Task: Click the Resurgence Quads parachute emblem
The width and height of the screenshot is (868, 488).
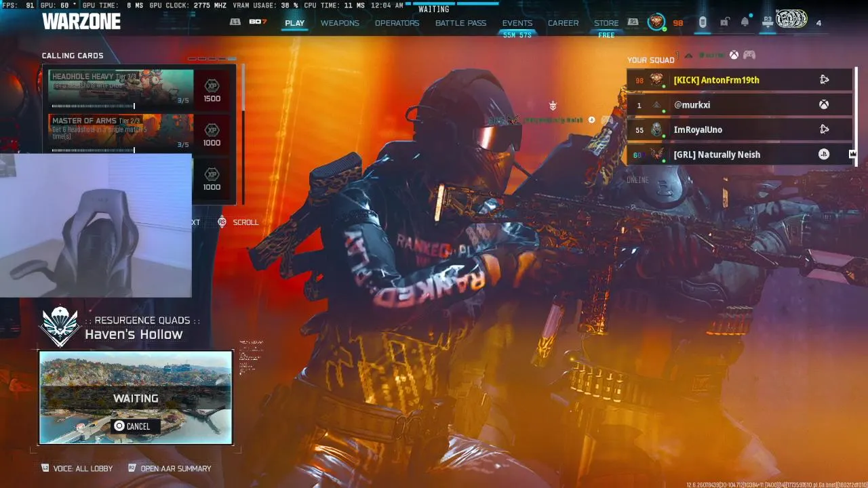Action: point(60,326)
